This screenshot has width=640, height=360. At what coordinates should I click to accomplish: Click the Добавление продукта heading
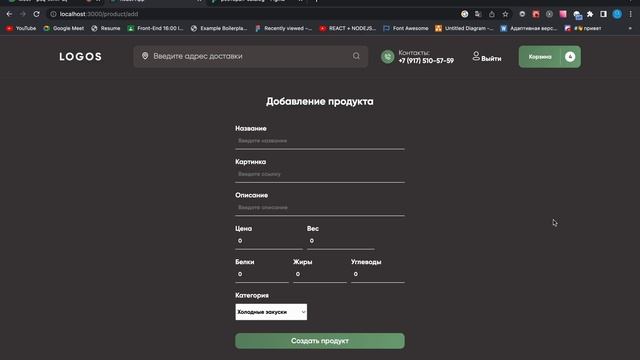(x=320, y=102)
